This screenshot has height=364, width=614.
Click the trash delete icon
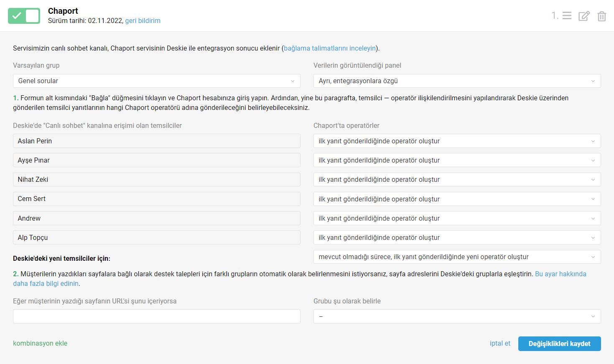(601, 16)
